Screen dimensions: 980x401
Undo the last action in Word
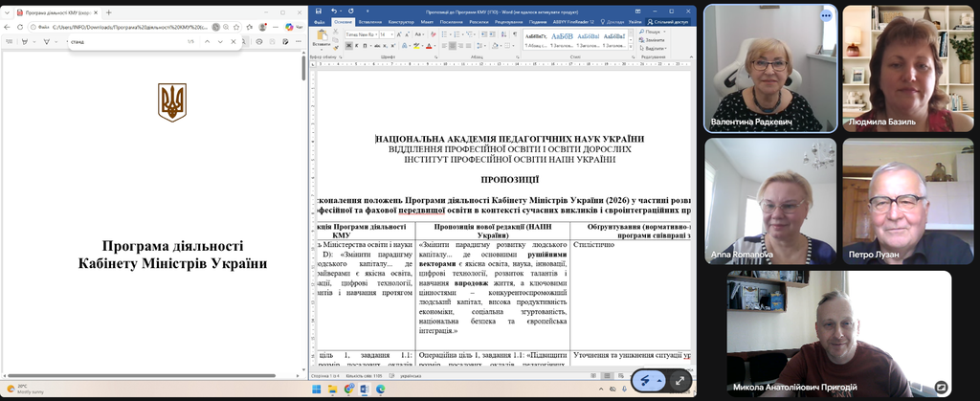[x=334, y=11]
